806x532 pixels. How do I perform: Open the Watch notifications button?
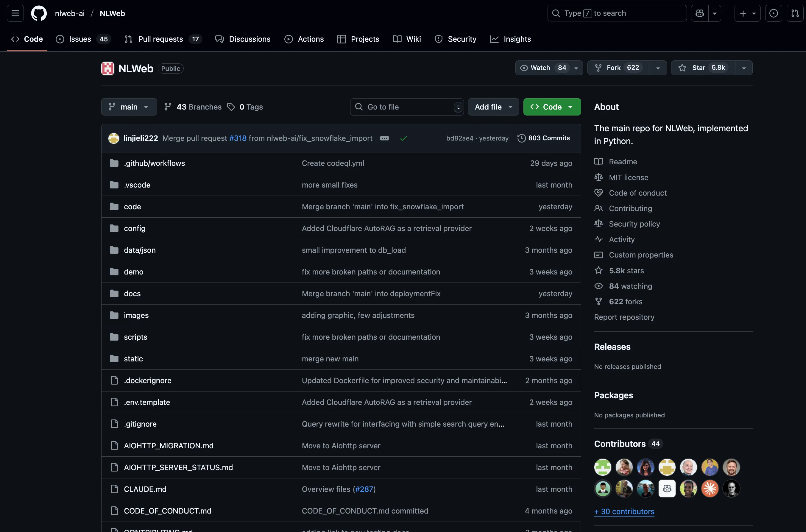pos(549,68)
